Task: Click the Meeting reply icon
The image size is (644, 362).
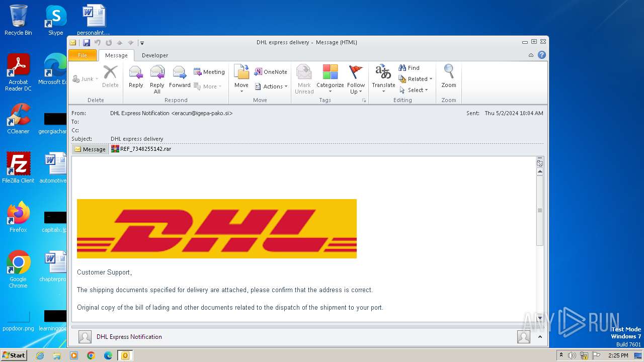Action: (x=209, y=72)
